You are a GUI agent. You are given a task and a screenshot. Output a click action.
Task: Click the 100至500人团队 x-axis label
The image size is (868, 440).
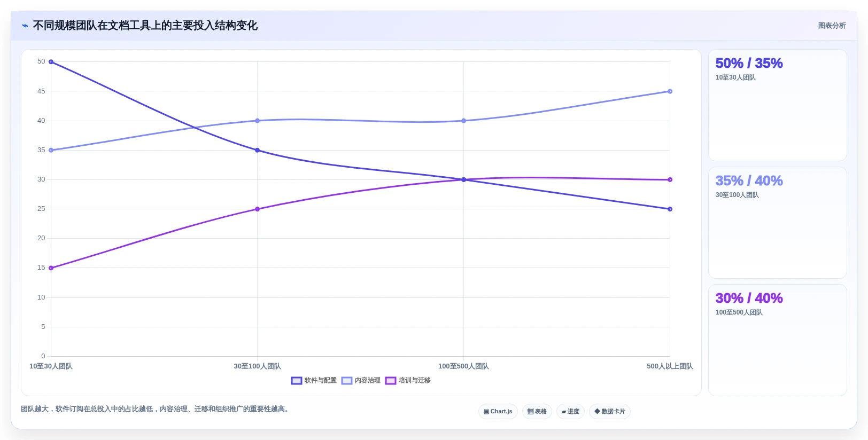(463, 366)
